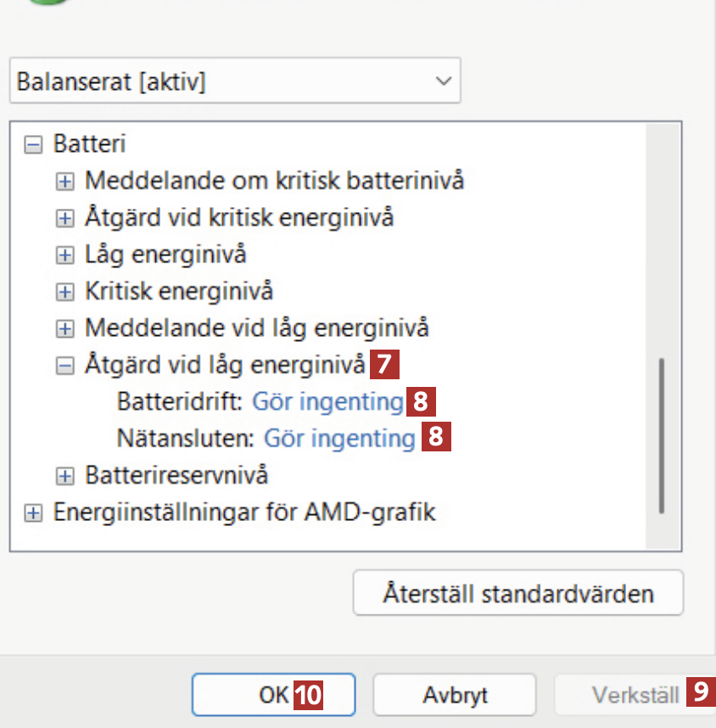Click Batteridrift value Gör ingenting
716x728 pixels.
327,401
